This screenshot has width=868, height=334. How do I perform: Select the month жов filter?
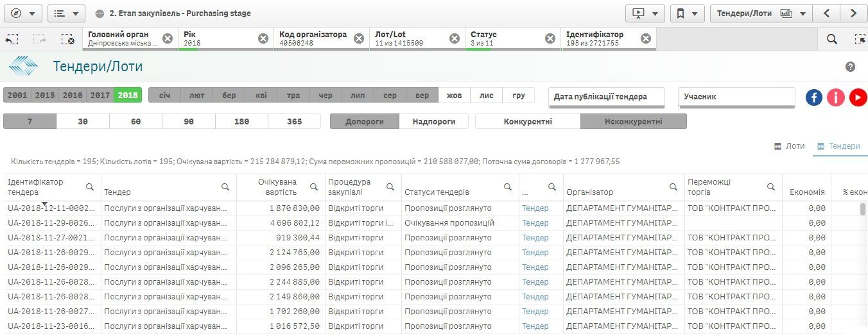tap(454, 96)
